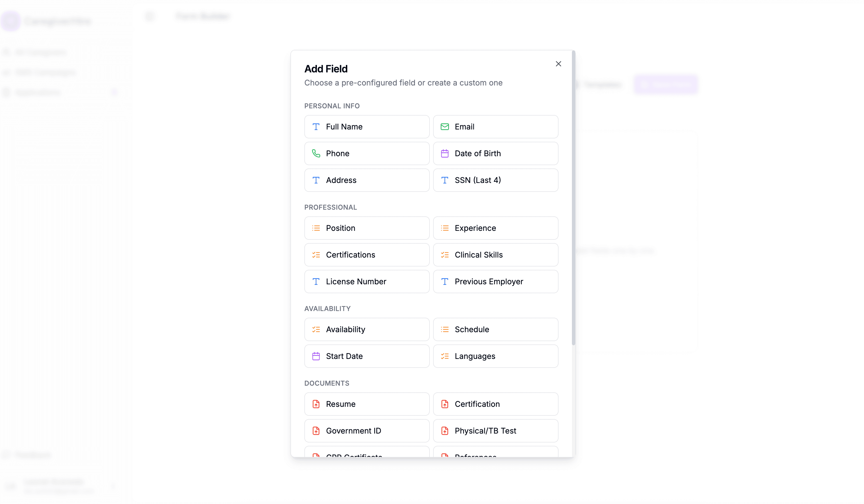
Task: Add the Clinical Skills field
Action: pyautogui.click(x=496, y=255)
